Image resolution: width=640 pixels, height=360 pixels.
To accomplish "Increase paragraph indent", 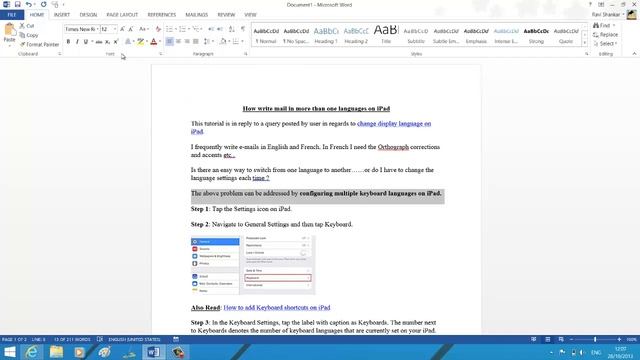I will click(220, 29).
